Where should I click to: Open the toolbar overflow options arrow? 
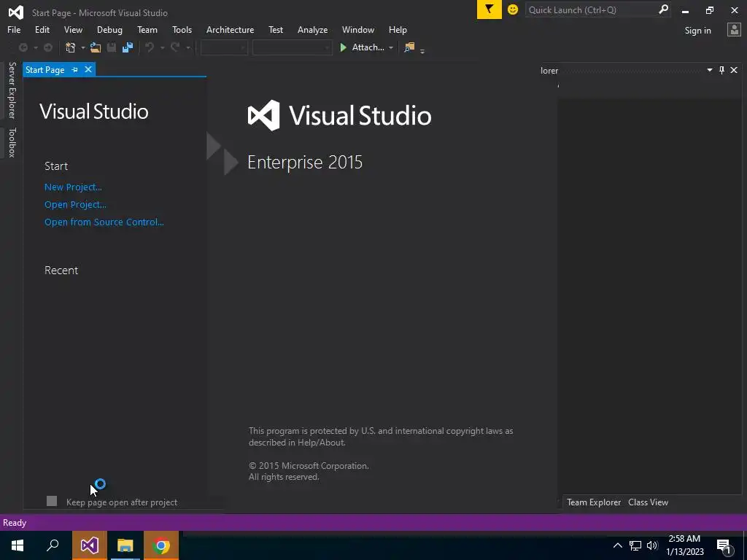tap(422, 50)
